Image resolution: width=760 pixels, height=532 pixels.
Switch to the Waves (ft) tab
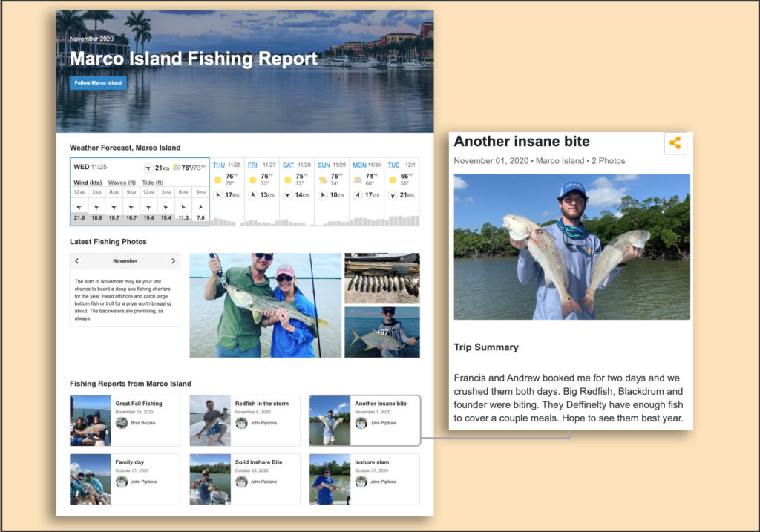point(122,183)
